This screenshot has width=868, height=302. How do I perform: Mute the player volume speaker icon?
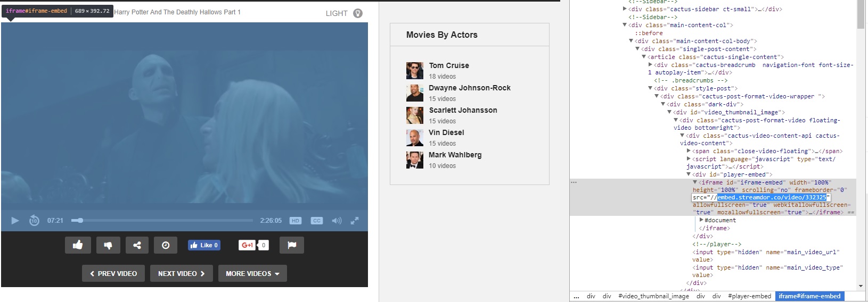pyautogui.click(x=337, y=221)
